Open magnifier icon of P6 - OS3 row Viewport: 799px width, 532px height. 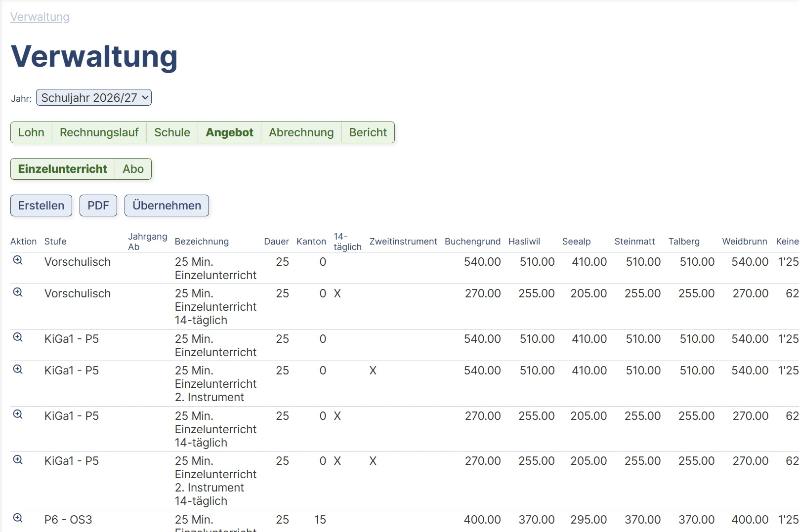tap(18, 518)
